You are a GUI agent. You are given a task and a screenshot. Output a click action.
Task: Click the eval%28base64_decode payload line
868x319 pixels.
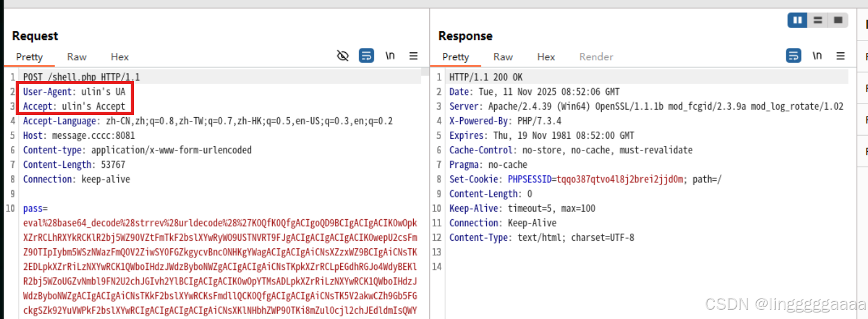tap(220, 223)
